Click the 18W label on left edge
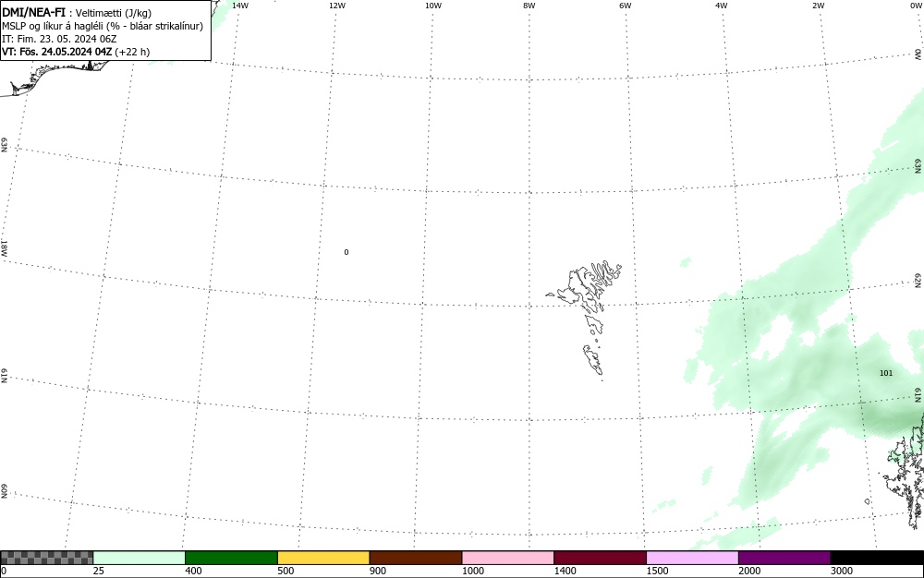924x578 pixels. [4, 247]
